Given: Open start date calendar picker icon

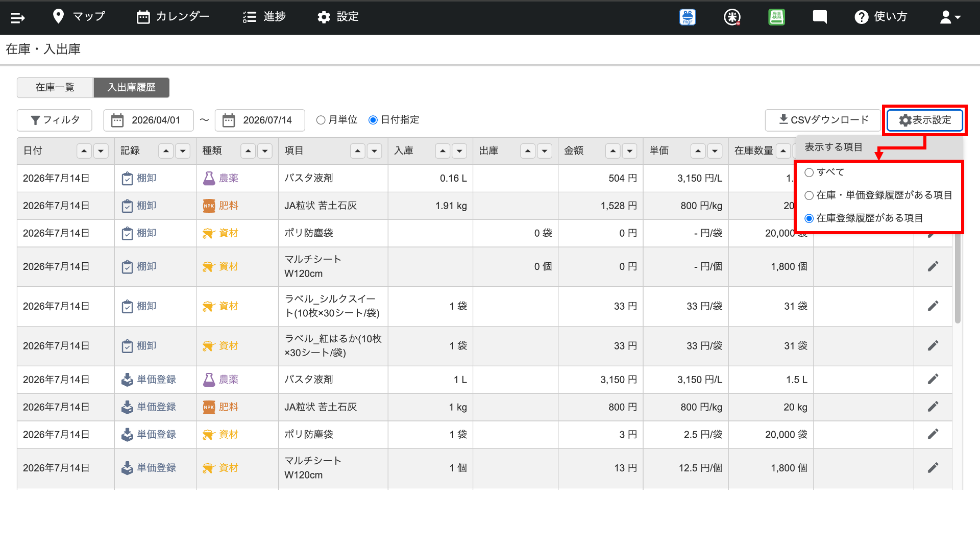Looking at the screenshot, I should (117, 120).
